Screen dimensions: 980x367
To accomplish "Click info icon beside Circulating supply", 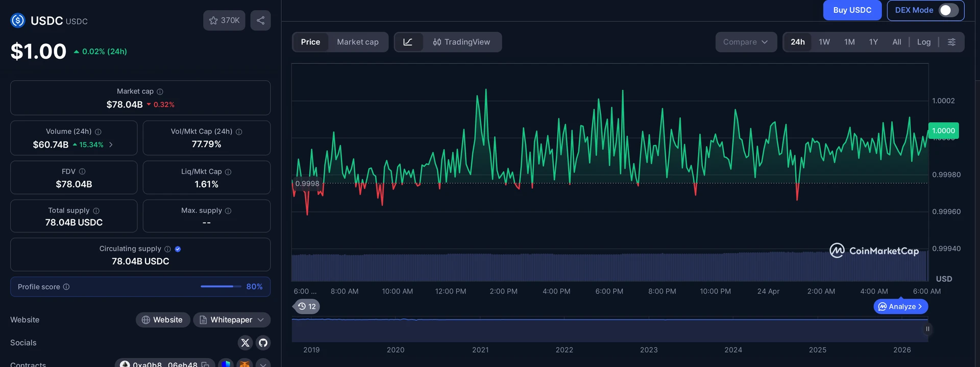I will (167, 249).
